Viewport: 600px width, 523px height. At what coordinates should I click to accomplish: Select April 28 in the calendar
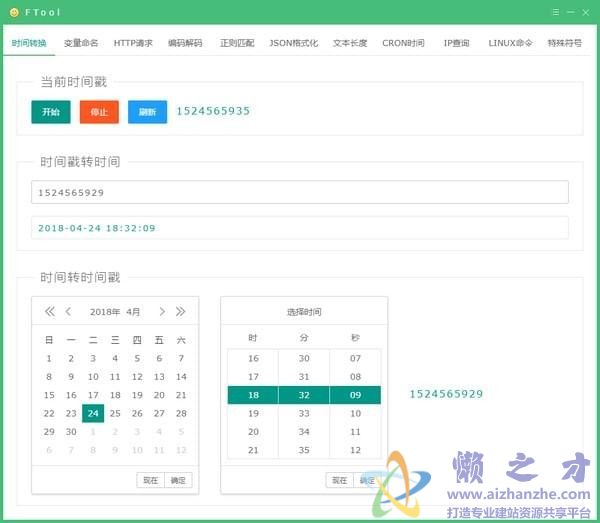coord(181,413)
